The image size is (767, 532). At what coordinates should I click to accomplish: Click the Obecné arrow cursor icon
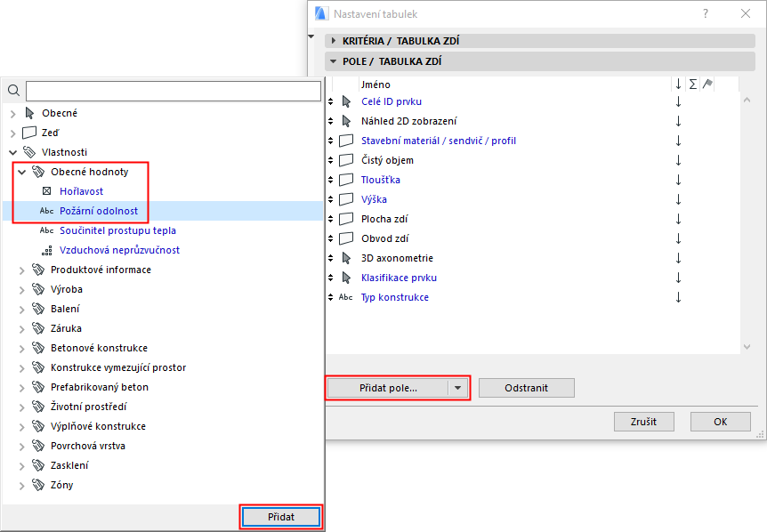click(x=29, y=114)
